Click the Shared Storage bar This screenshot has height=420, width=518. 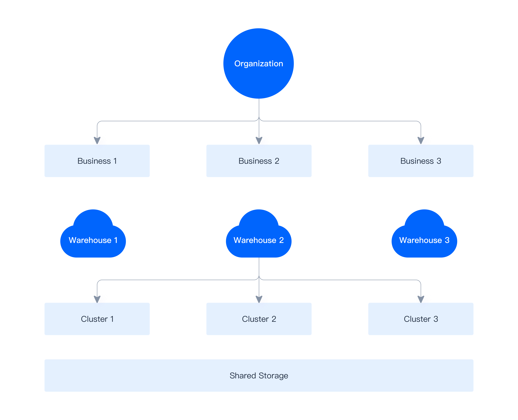tap(259, 376)
